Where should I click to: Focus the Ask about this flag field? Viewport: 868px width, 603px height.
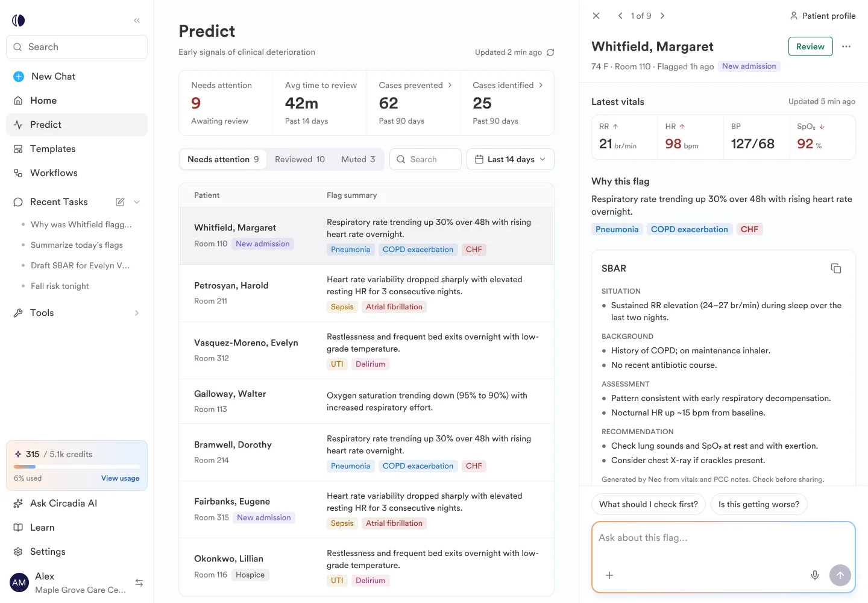[x=723, y=546]
